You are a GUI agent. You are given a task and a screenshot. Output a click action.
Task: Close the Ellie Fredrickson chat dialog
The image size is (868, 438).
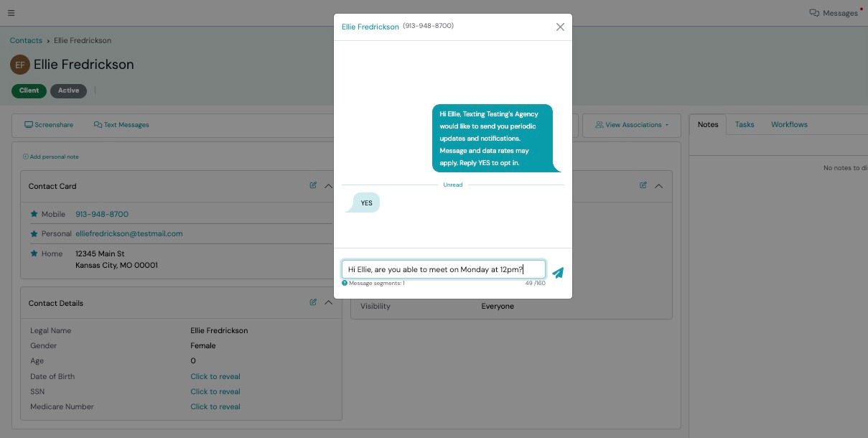560,27
